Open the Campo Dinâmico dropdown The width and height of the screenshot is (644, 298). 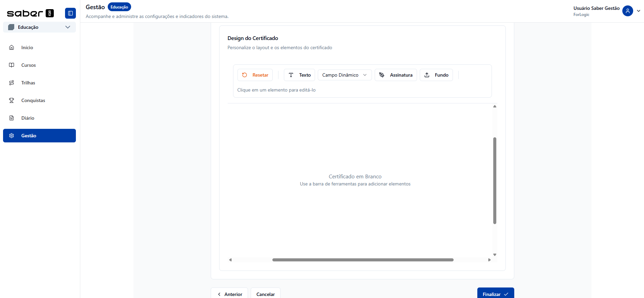click(345, 75)
